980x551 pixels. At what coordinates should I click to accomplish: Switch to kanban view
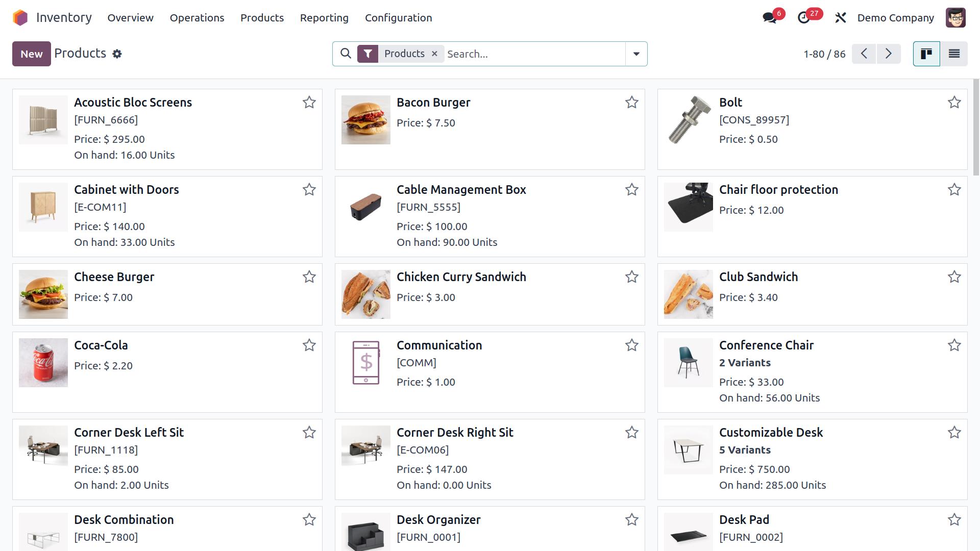926,54
